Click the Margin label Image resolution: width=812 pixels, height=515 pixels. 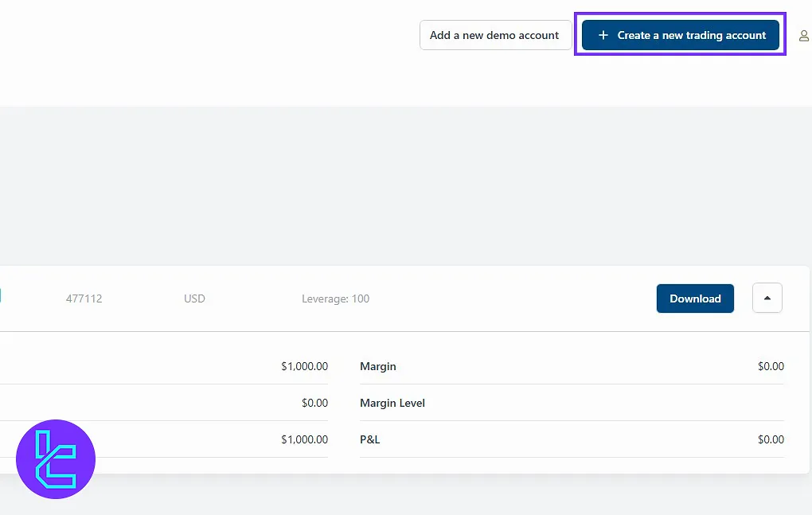[377, 366]
